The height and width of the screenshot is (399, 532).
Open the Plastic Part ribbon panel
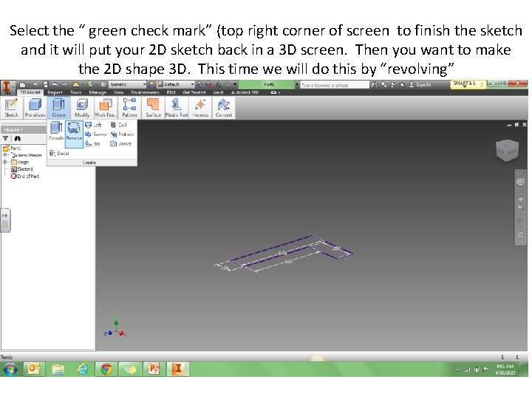coord(177,108)
